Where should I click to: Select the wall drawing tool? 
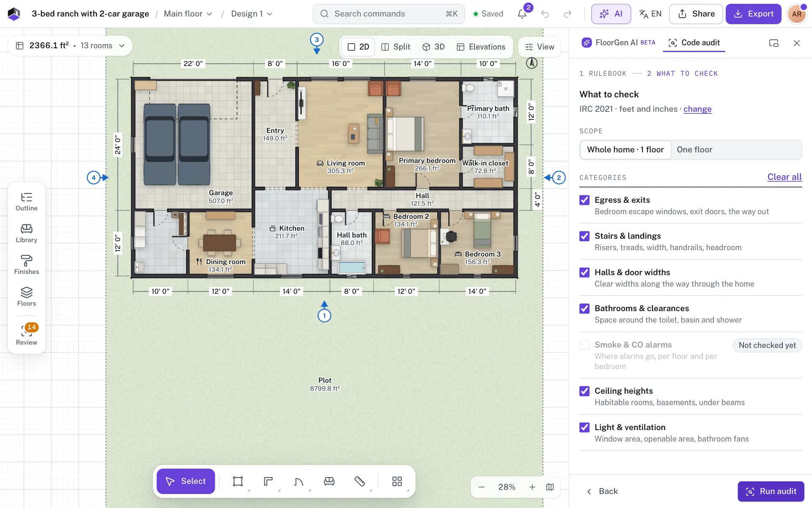[268, 481]
